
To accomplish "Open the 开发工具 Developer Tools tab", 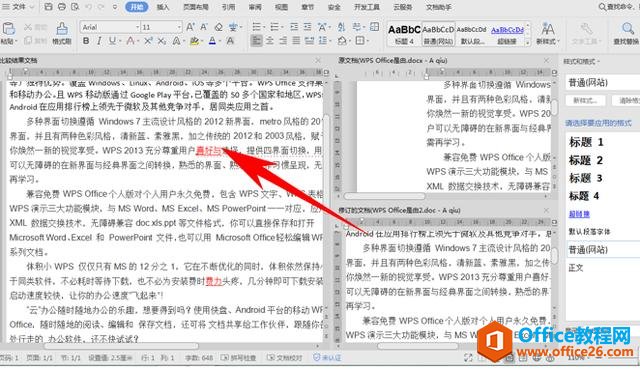I will point(367,7).
